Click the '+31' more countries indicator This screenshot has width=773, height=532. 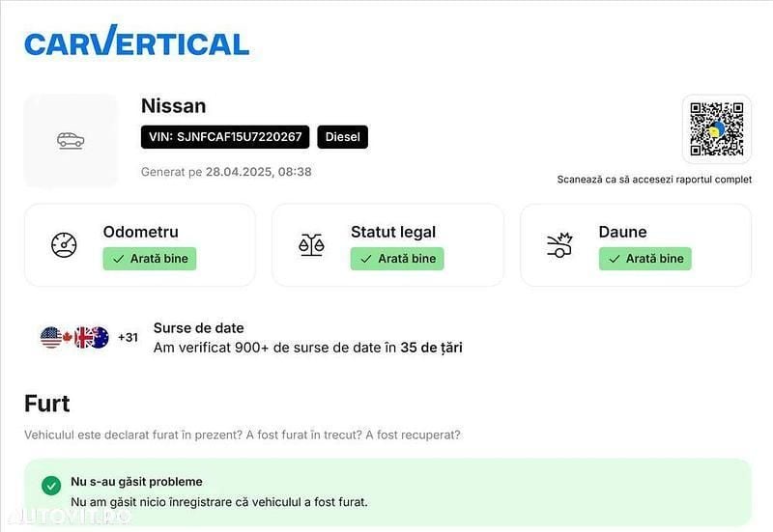click(x=128, y=337)
